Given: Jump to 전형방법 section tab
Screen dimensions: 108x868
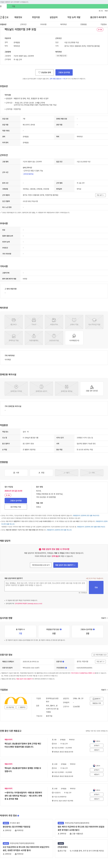Looking at the screenshot, I should [83, 24].
